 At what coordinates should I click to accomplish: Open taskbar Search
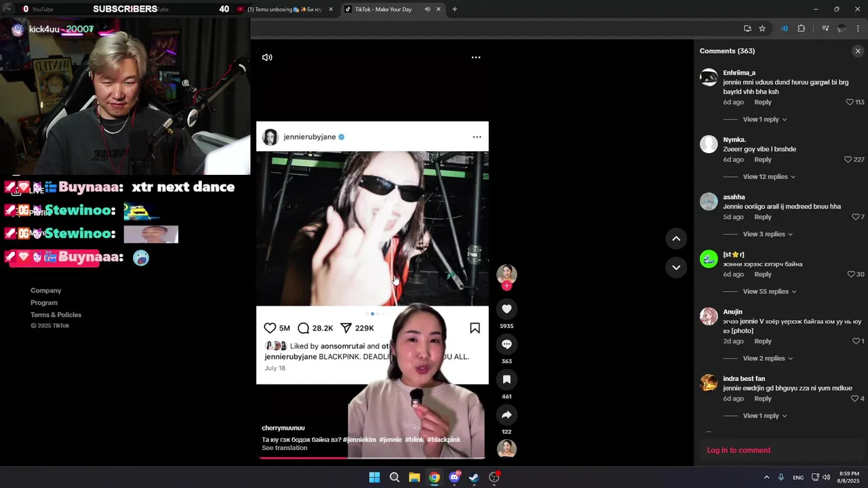(x=394, y=477)
